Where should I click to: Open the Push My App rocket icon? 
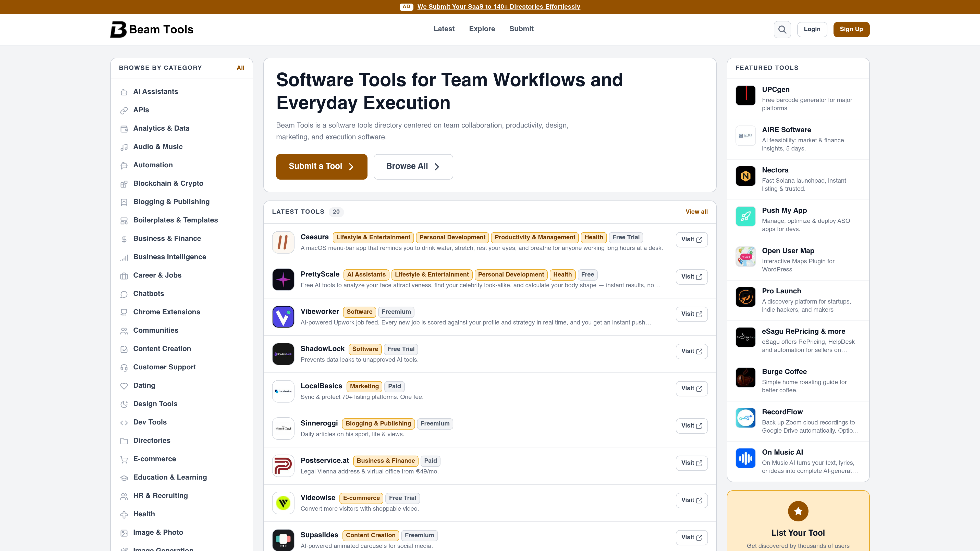tap(746, 216)
